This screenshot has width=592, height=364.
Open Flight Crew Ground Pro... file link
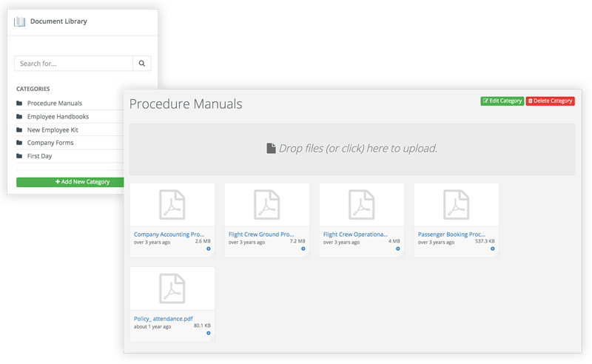pos(261,234)
